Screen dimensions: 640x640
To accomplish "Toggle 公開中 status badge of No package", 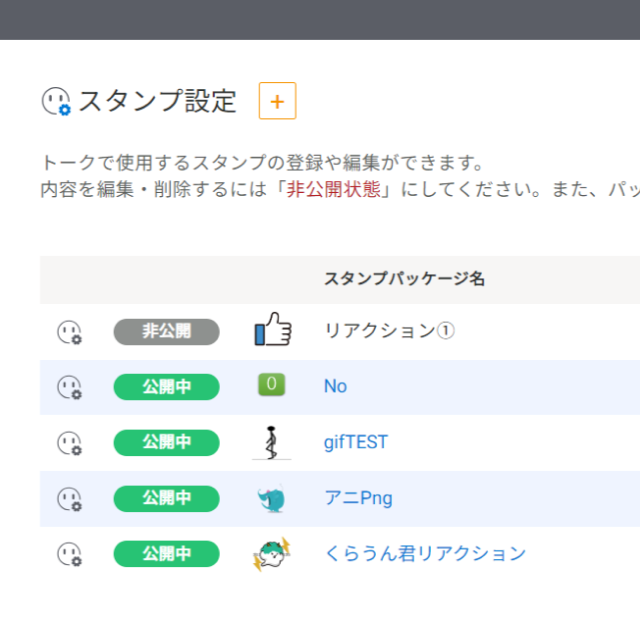I will (x=167, y=387).
